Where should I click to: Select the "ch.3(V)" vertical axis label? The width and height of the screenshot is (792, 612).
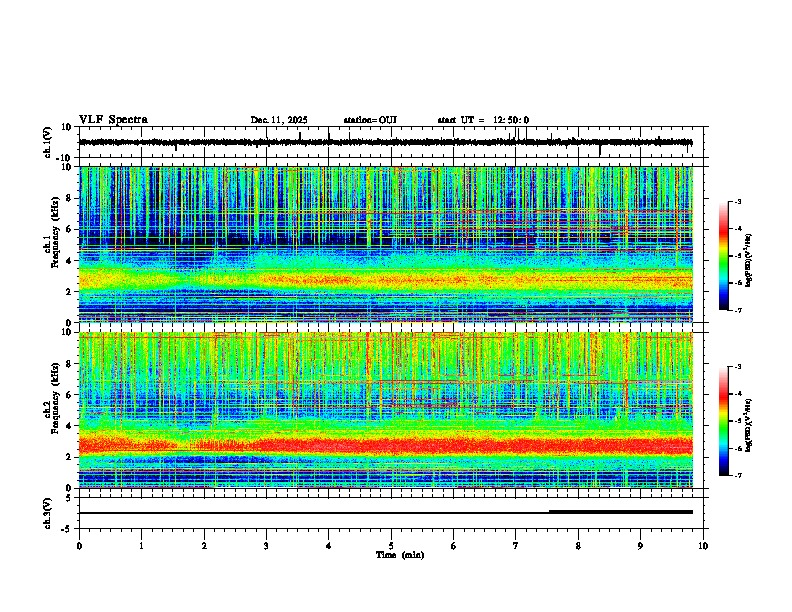pos(48,513)
